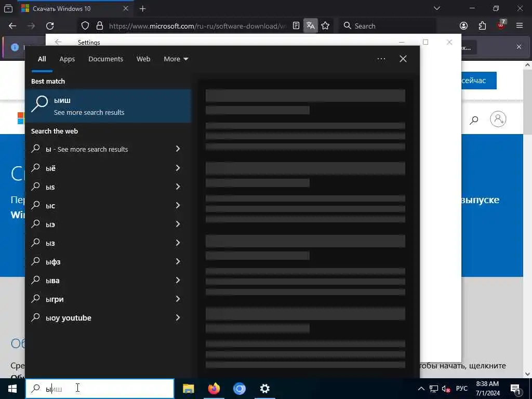
Task: Show hidden system tray icons
Action: (x=421, y=389)
